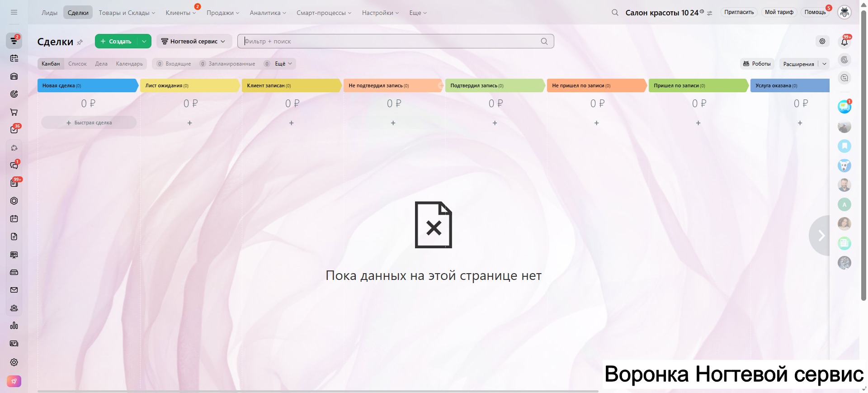
Task: Open the people group icon in left sidebar
Action: (14, 308)
